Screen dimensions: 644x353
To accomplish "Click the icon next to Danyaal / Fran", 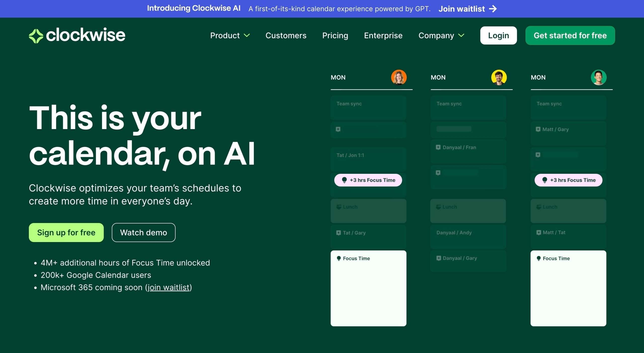I will [438, 147].
